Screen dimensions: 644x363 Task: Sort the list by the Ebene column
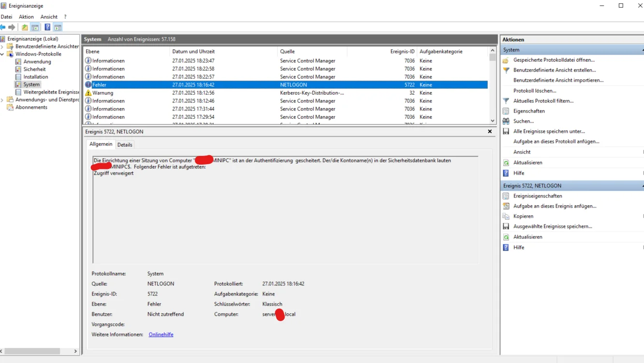tap(127, 51)
